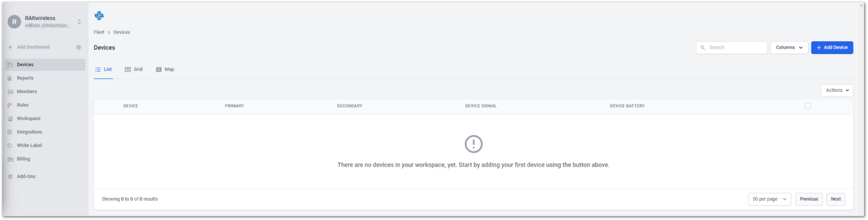868x220 pixels.
Task: Click the Devices breadcrumb link
Action: (x=122, y=32)
